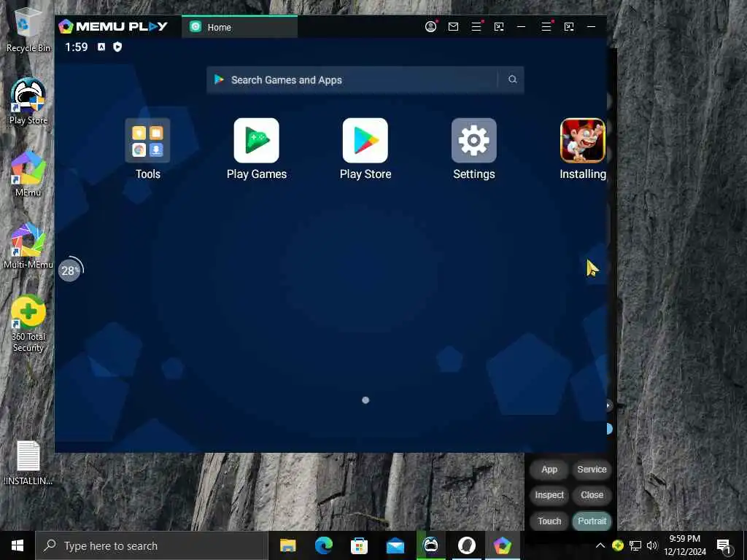
Task: Open the taskbar clock showing 9:59 PM
Action: (685, 545)
